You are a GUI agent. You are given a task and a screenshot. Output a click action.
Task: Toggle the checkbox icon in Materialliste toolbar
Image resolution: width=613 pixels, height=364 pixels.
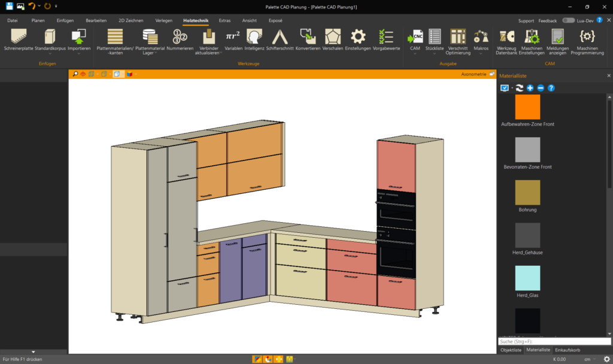click(504, 88)
